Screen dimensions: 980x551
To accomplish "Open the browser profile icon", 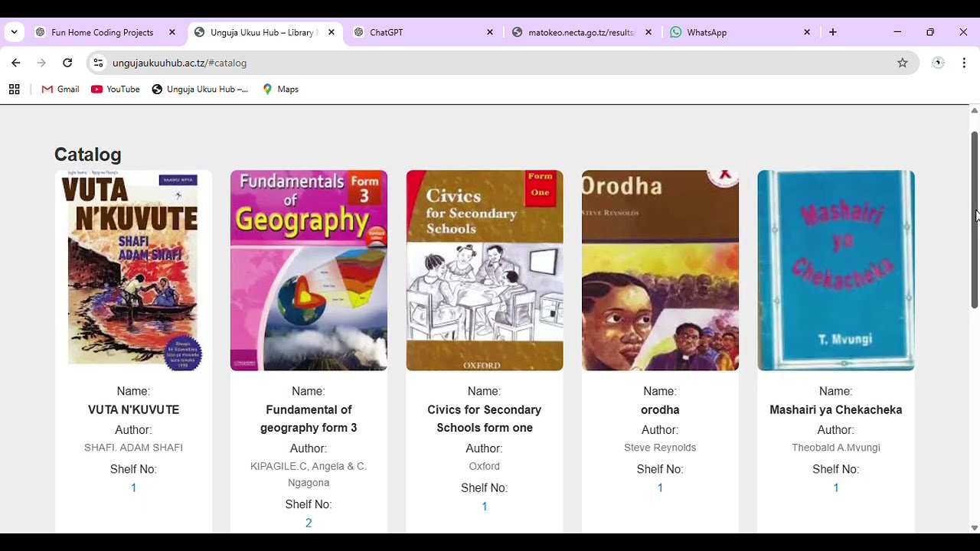I will coord(938,63).
